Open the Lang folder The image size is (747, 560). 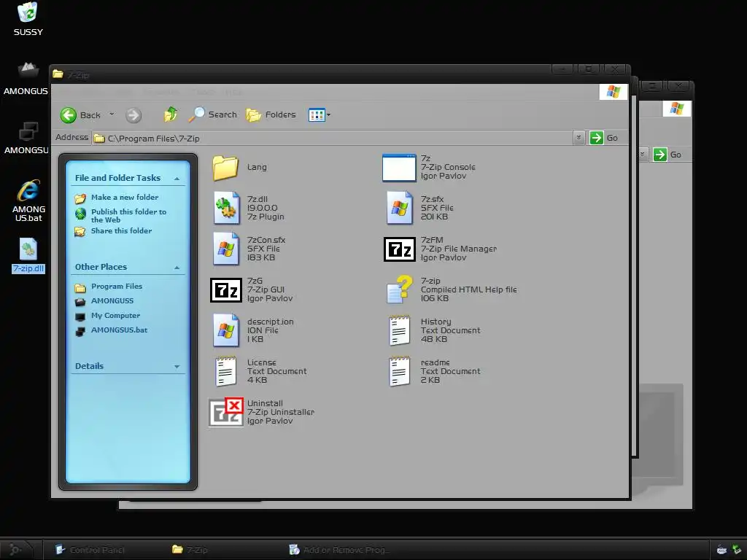[225, 168]
